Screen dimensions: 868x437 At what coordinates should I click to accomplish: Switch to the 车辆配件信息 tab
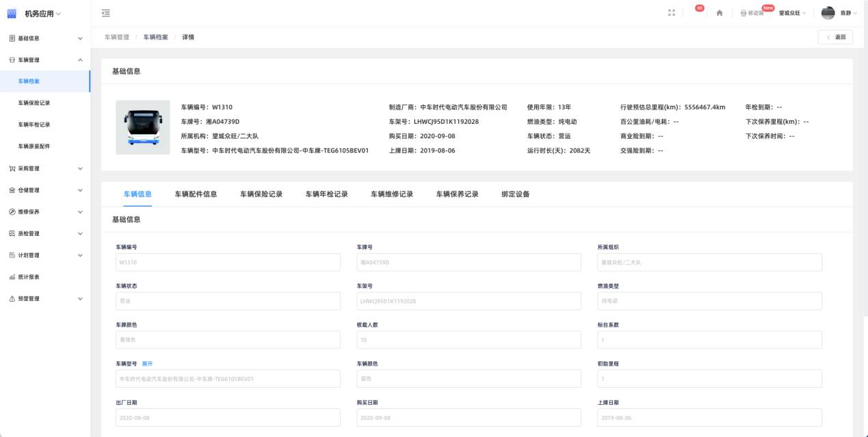(x=196, y=194)
